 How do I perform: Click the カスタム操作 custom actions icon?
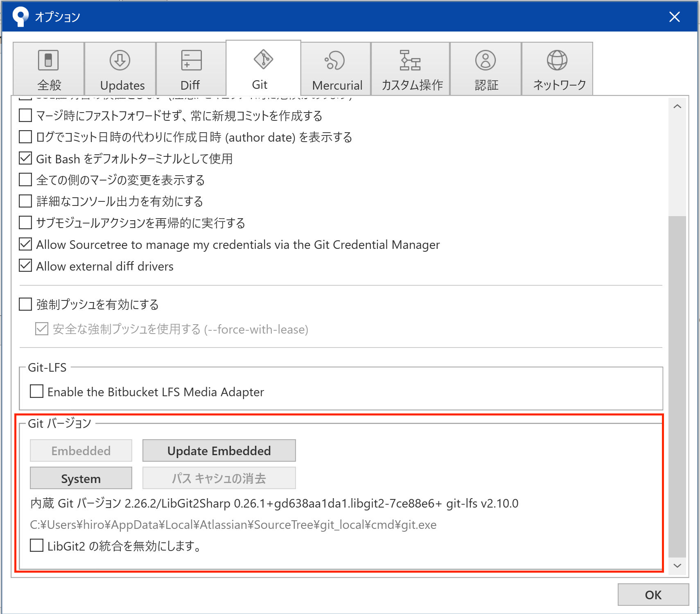(410, 61)
